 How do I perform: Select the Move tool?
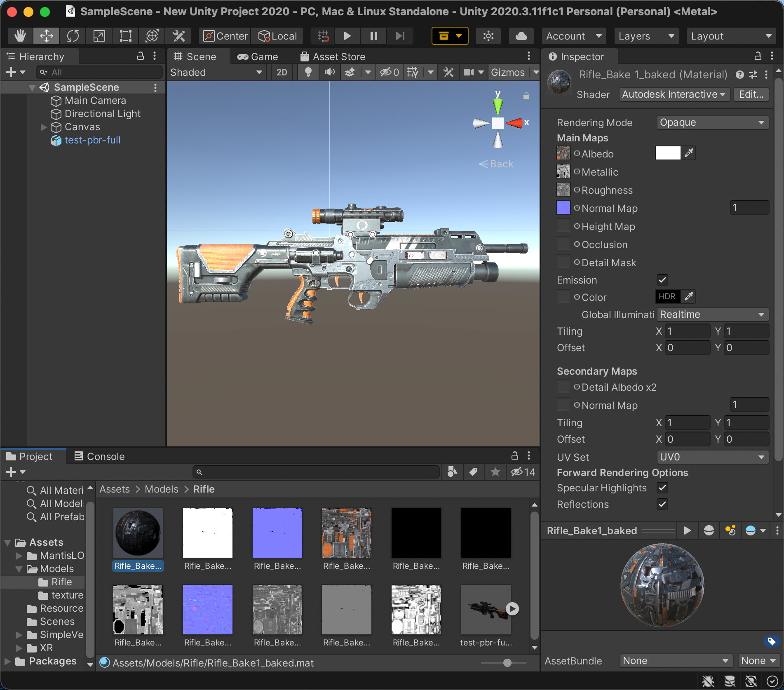coord(46,36)
